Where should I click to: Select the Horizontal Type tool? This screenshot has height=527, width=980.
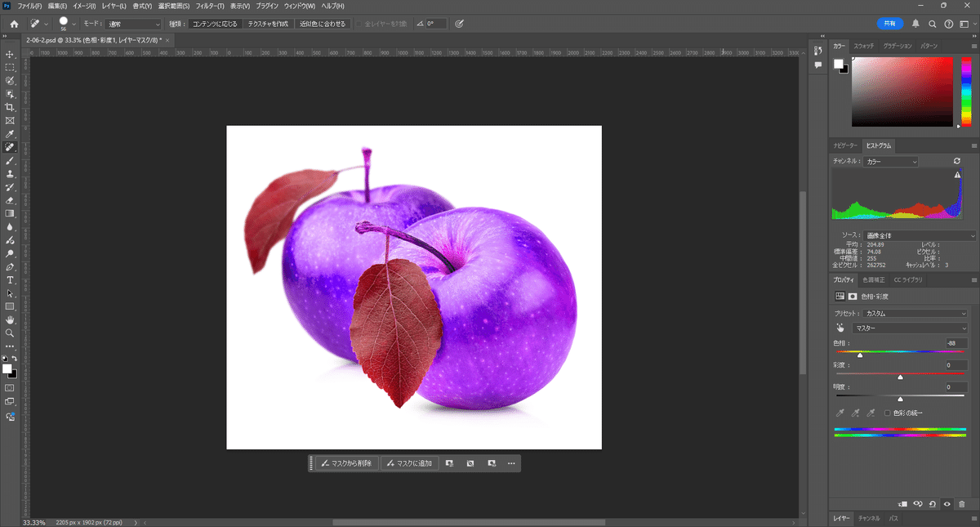click(x=10, y=280)
